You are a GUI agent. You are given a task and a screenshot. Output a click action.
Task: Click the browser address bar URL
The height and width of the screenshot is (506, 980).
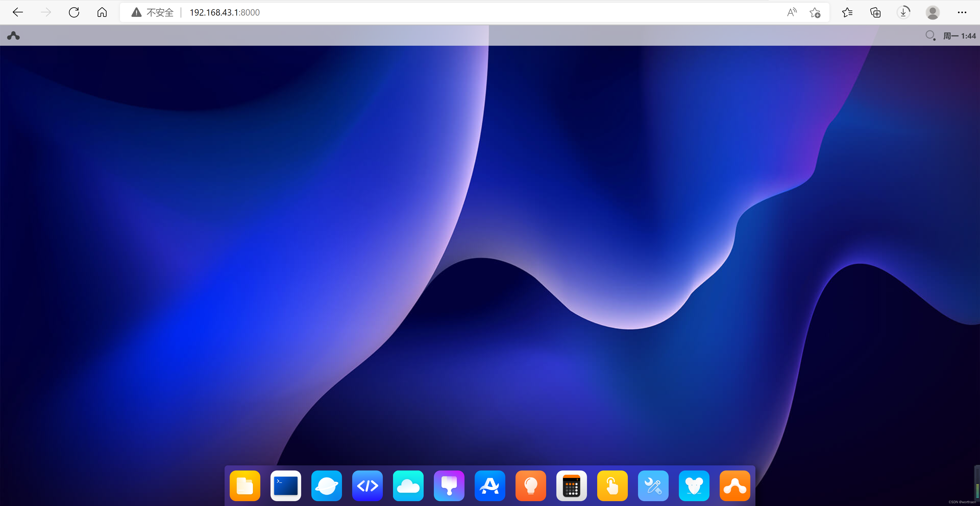point(225,13)
